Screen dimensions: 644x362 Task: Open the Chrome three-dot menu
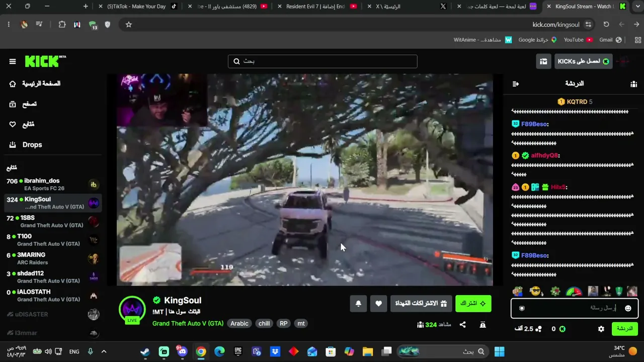[x=9, y=25]
